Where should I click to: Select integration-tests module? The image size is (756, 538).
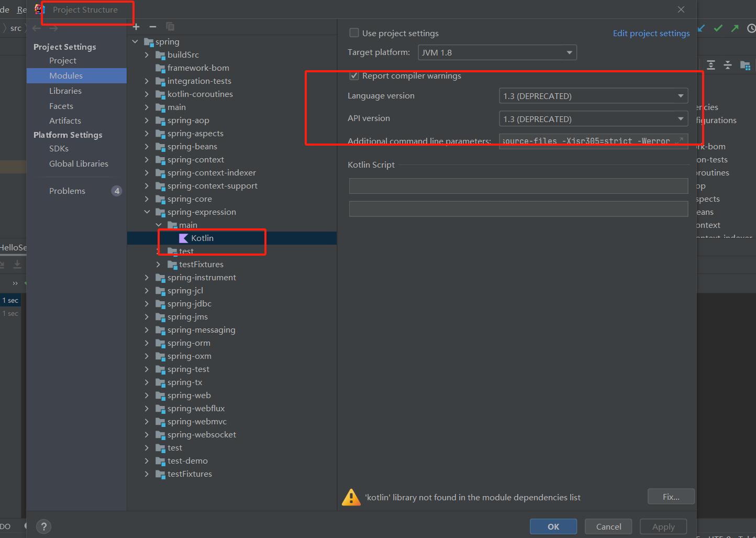pyautogui.click(x=199, y=81)
